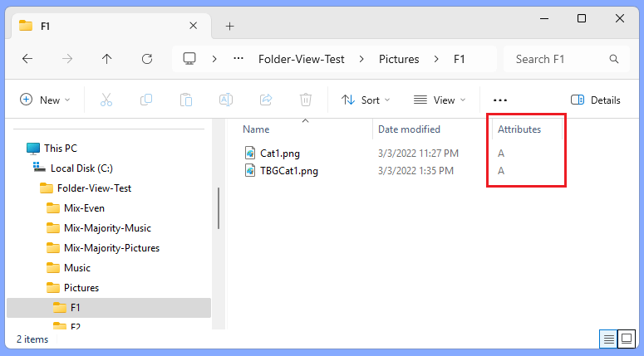Click the Copy icon in toolbar
Image resolution: width=644 pixels, height=356 pixels.
145,100
